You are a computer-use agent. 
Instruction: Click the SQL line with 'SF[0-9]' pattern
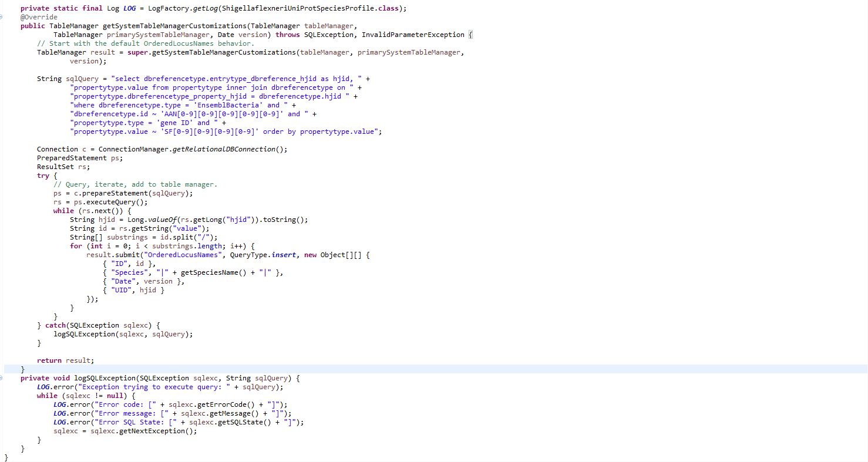coord(226,131)
